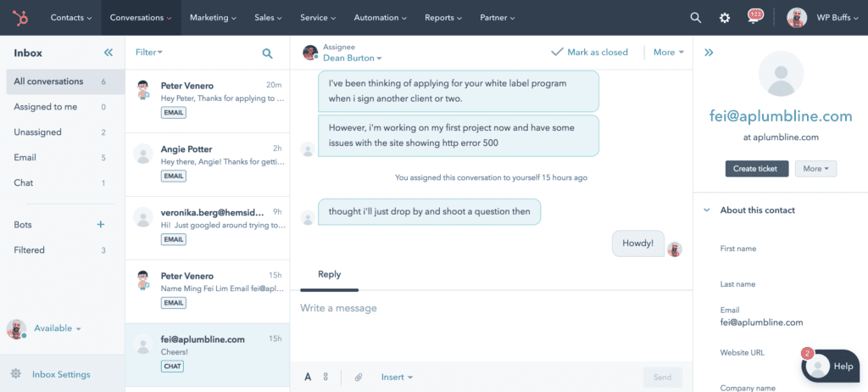Collapse the Inbox sidebar with double chevron
868x392 pixels.
pos(108,53)
